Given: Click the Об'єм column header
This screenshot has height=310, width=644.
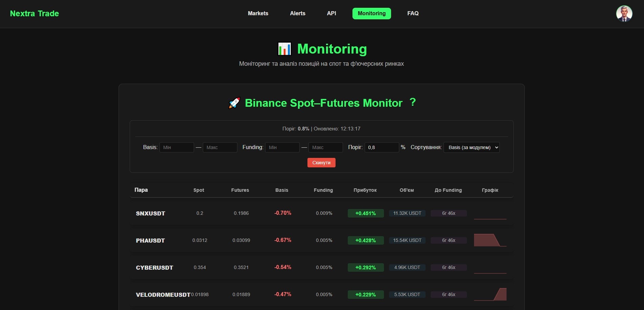Looking at the screenshot, I should 407,190.
